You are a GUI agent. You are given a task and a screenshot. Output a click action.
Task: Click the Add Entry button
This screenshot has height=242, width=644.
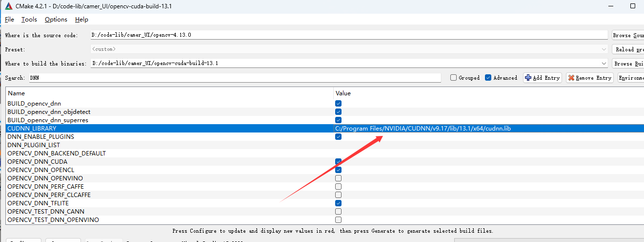pos(542,78)
